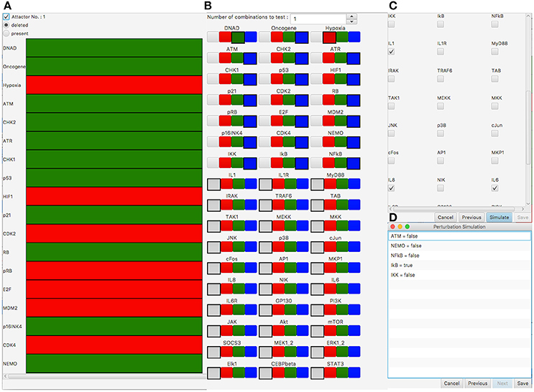Select the 'present' radio option
This screenshot has height=392, width=534.
[6, 34]
